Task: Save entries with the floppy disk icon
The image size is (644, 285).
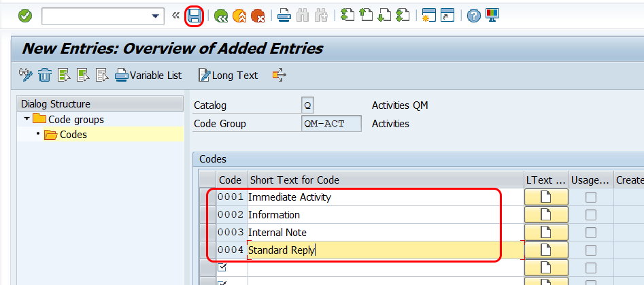Action: [194, 16]
